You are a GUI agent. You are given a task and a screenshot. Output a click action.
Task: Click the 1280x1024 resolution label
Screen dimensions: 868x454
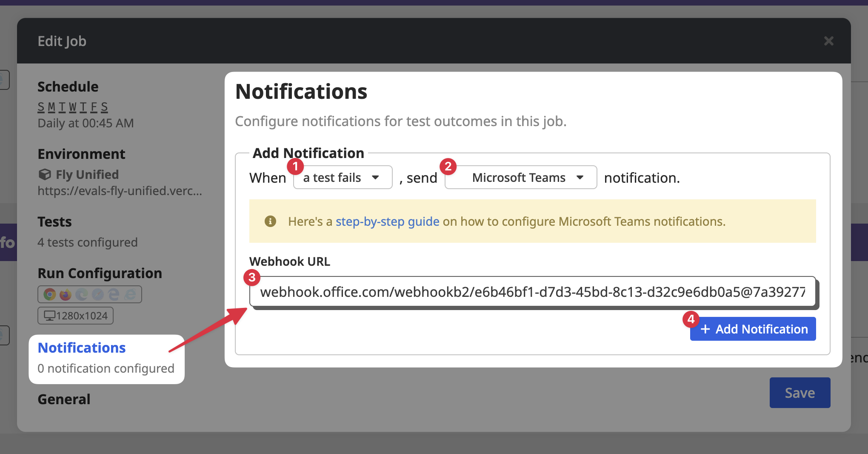(x=82, y=316)
